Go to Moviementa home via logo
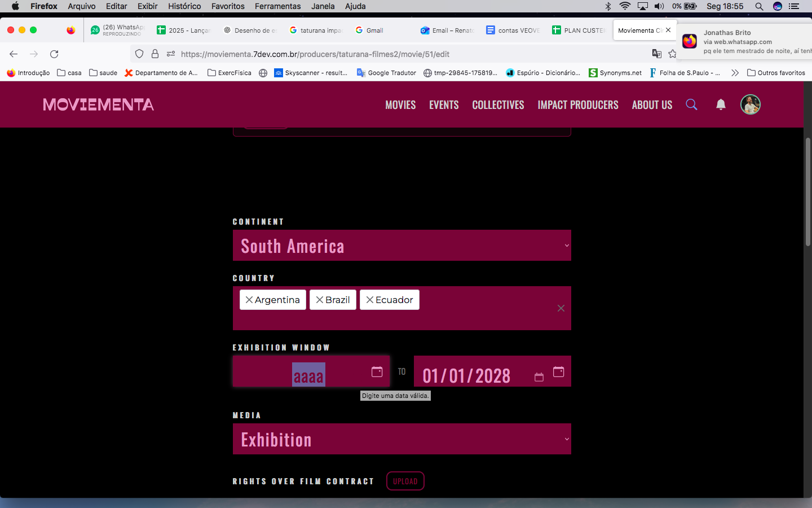Viewport: 812px width, 508px height. point(98,104)
